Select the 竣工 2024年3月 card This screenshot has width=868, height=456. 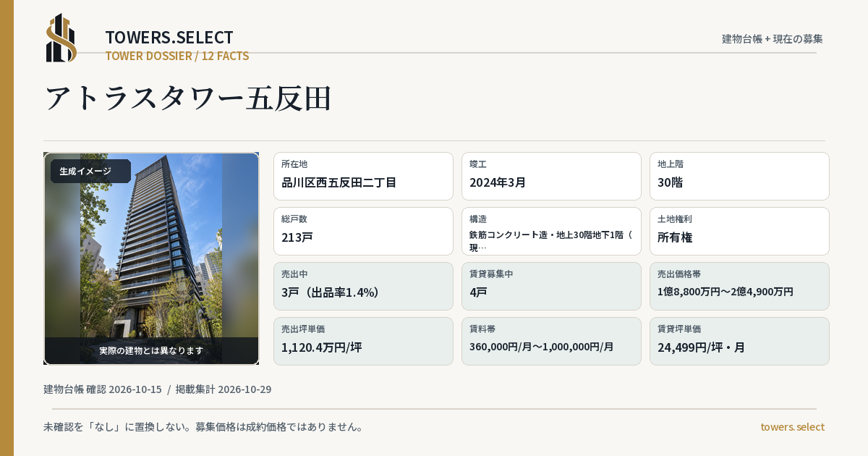tap(551, 176)
